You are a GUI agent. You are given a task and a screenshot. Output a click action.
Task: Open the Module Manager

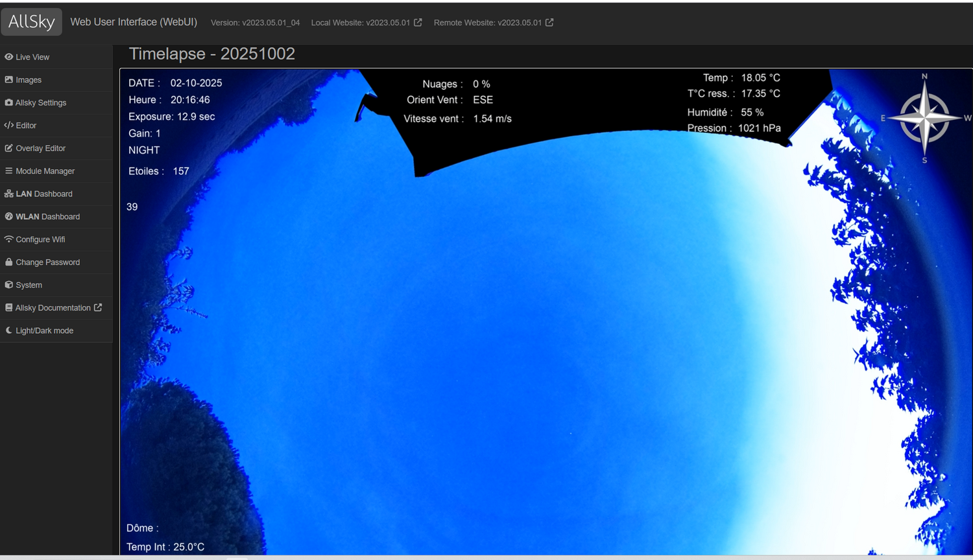[56, 170]
